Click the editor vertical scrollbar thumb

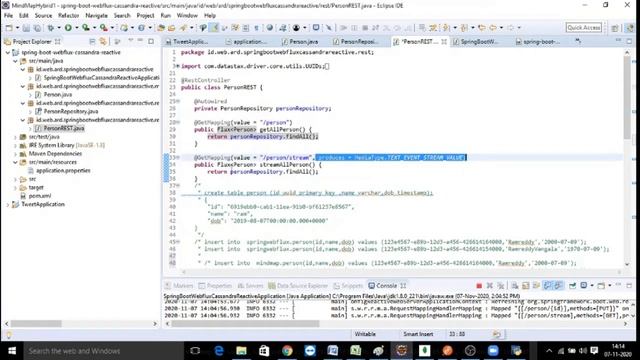coord(627,99)
